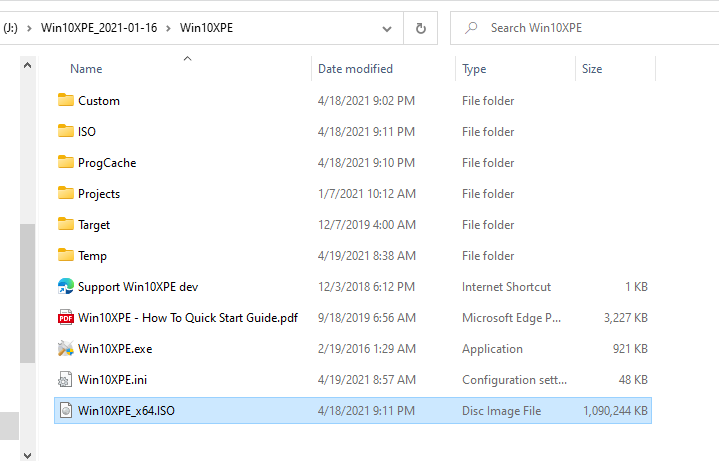Click the 3,227 KB size value
Screen dimensions: 719x461
pyautogui.click(x=626, y=318)
